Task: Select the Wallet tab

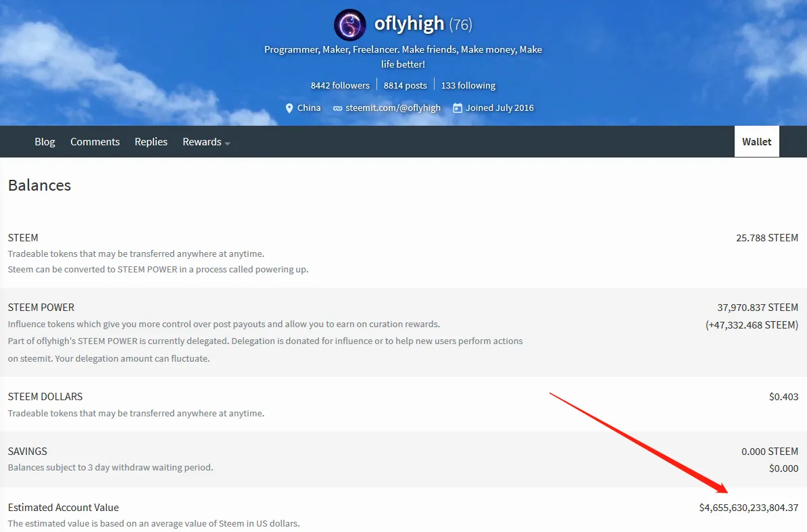Action: [756, 141]
